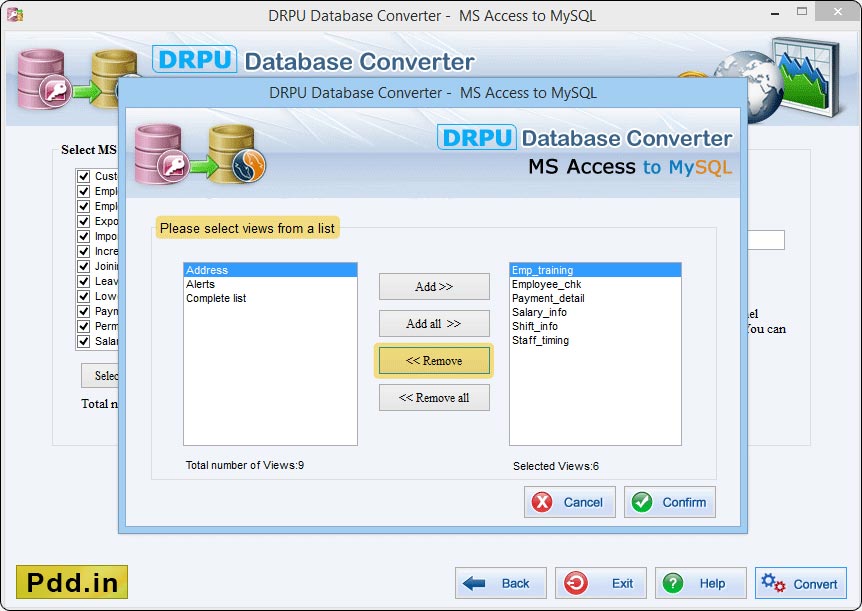
Task: Uncheck the Joini table checkbox
Action: [x=84, y=266]
